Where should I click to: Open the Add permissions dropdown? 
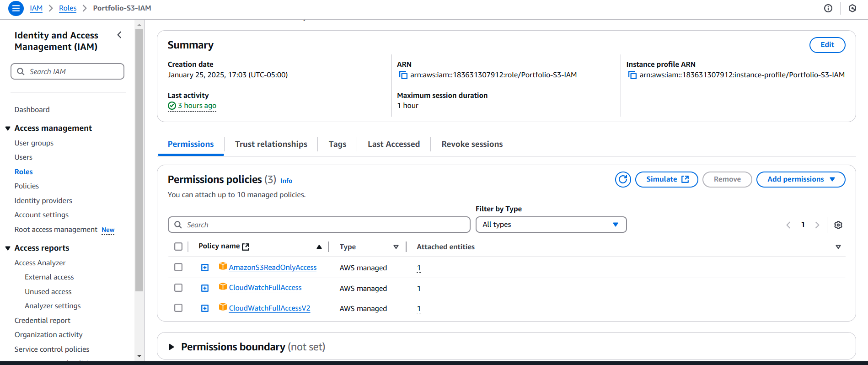point(801,179)
